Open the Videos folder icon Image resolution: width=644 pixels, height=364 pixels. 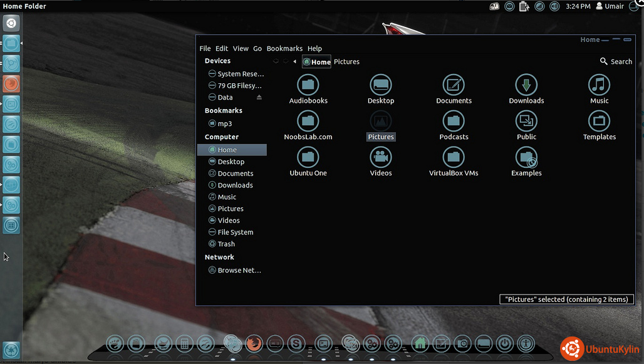380,157
